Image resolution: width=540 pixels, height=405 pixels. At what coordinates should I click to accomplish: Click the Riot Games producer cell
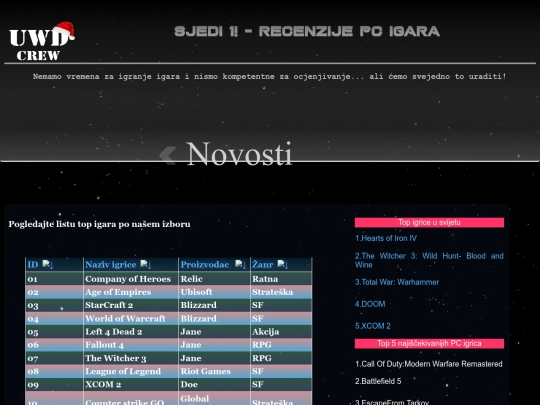(214, 371)
